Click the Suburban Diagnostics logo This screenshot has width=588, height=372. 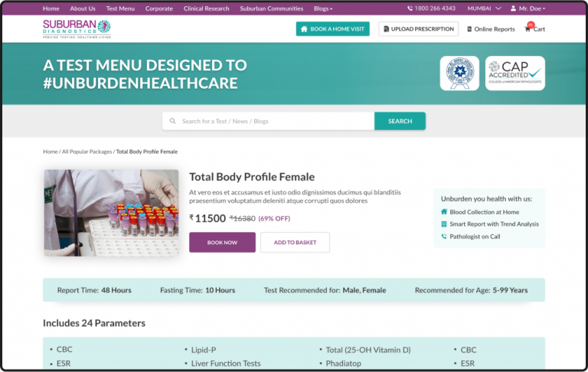tap(77, 29)
